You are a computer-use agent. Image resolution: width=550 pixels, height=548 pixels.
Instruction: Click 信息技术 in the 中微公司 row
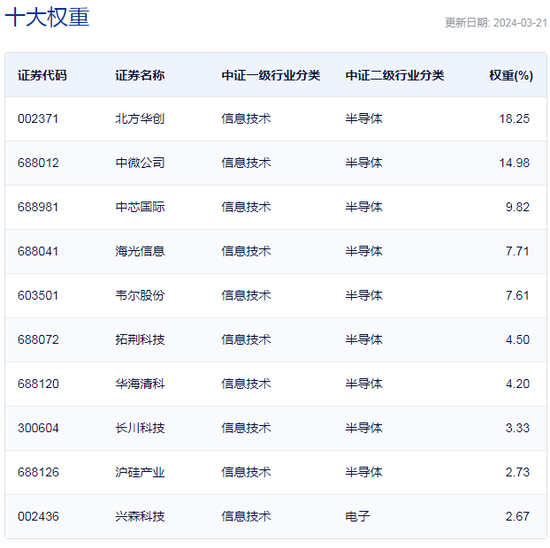246,163
